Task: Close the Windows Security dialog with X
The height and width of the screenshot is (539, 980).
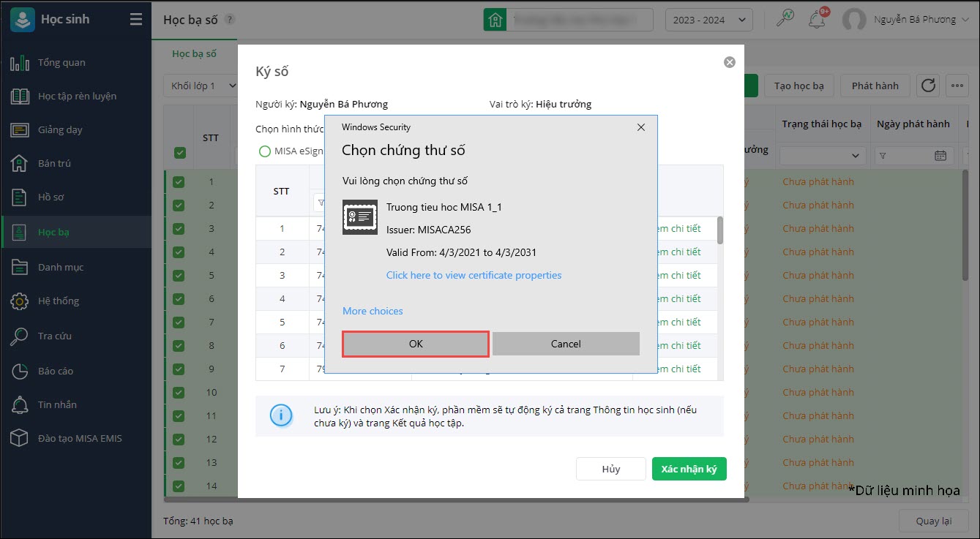Action: point(641,127)
